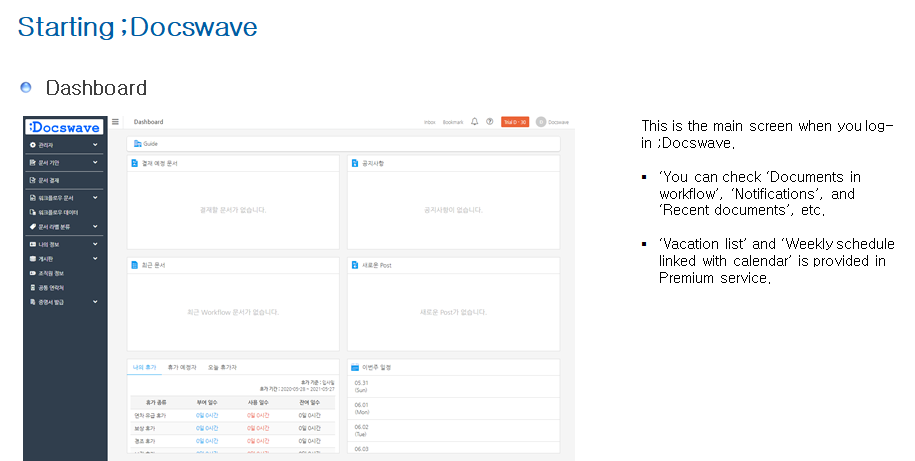Expand the 나의 정보 menu chevron
The height and width of the screenshot is (461, 915).
[95, 244]
